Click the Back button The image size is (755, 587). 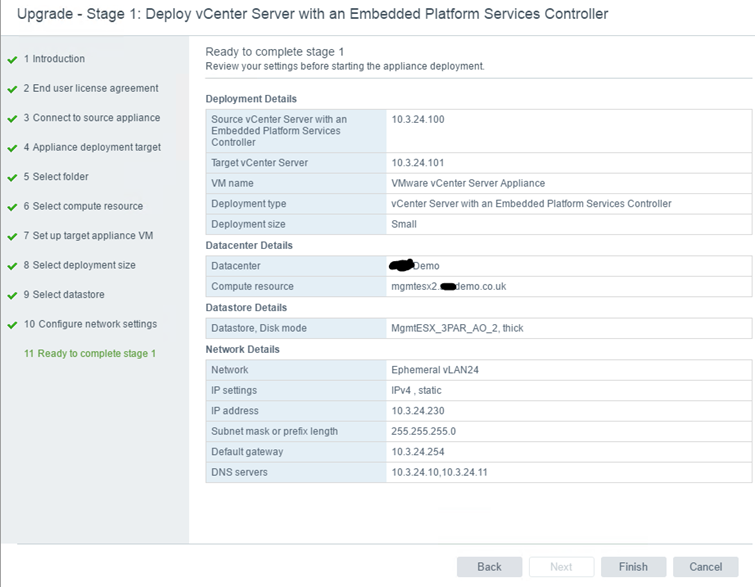click(x=489, y=567)
